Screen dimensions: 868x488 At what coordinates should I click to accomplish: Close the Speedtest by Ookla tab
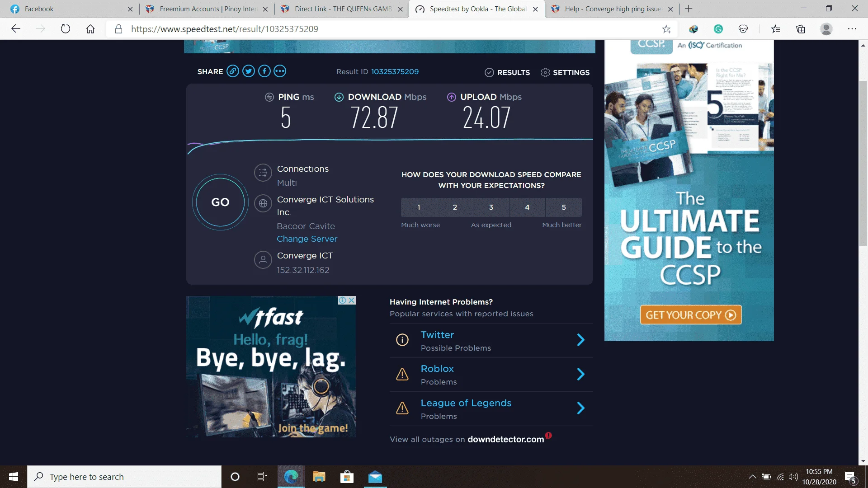tap(536, 9)
